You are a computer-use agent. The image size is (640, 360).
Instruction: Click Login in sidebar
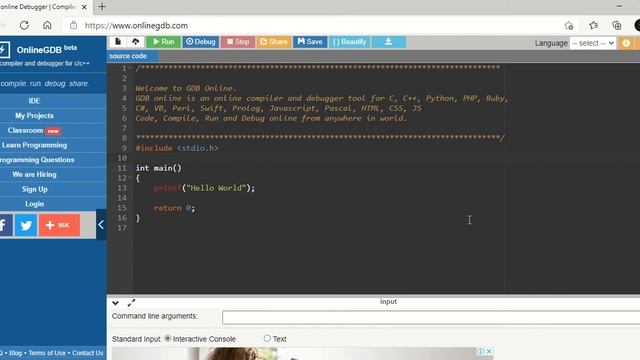[34, 204]
